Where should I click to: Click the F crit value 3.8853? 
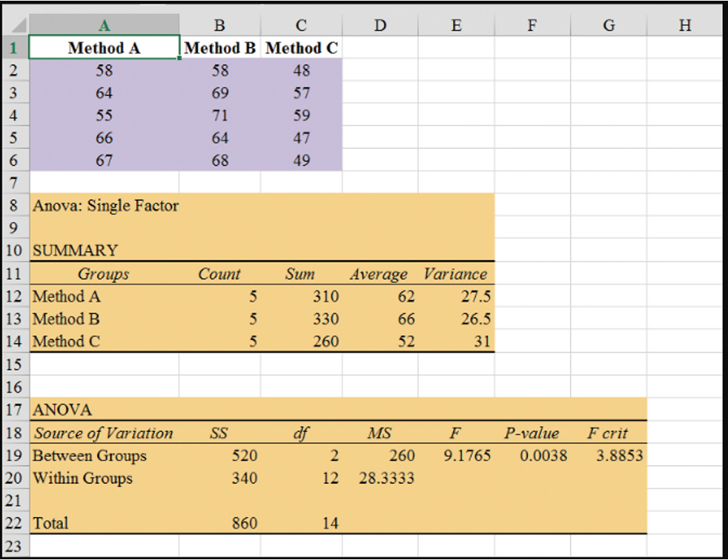point(609,456)
